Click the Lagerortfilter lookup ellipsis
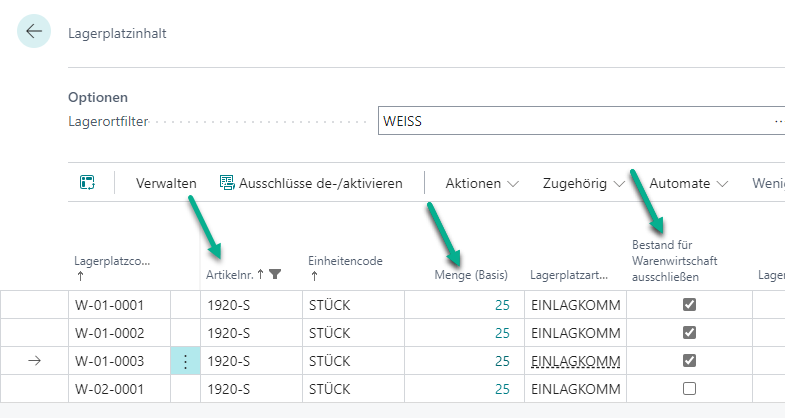 click(775, 122)
